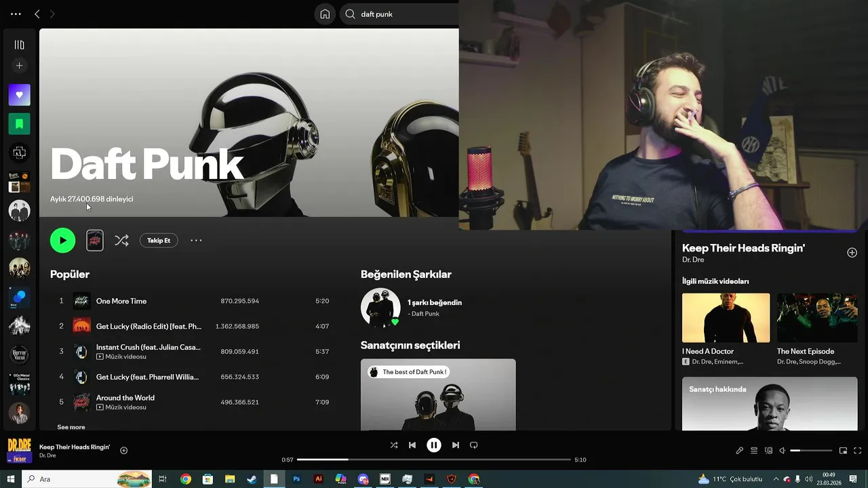868x488 pixels.
Task: Click Windows taskbar search box Ara
Action: 86,479
